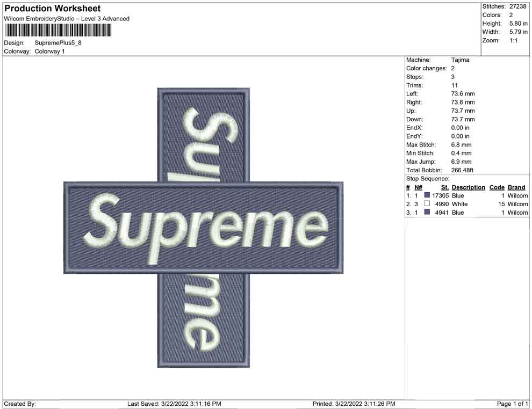Click the horizontal Supreme embroidery design
This screenshot has height=409, width=532.
[x=204, y=228]
